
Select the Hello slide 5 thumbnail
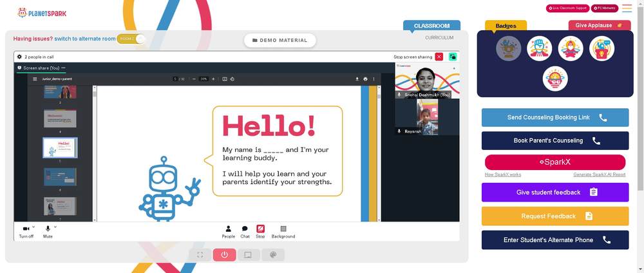[60, 147]
